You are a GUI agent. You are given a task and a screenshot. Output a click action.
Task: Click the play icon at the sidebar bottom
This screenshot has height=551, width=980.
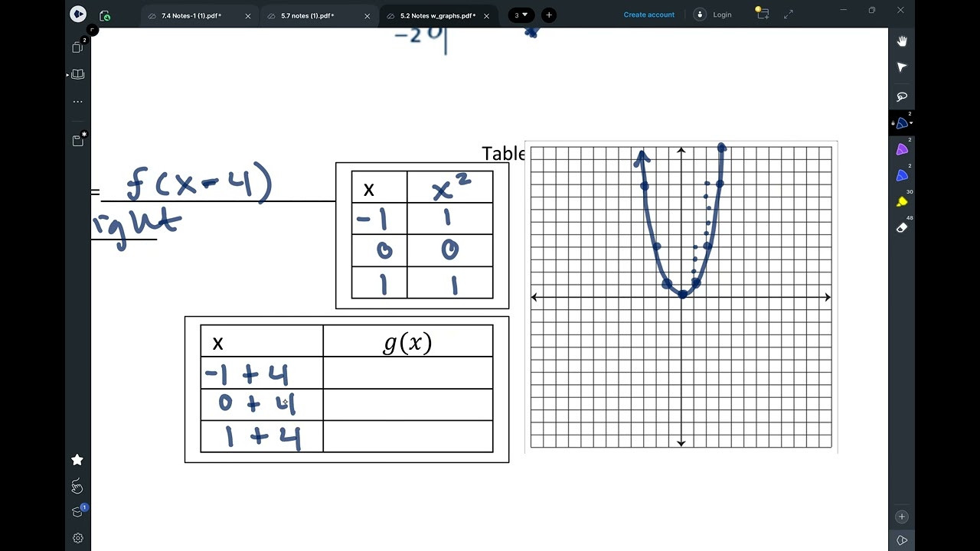(x=902, y=541)
